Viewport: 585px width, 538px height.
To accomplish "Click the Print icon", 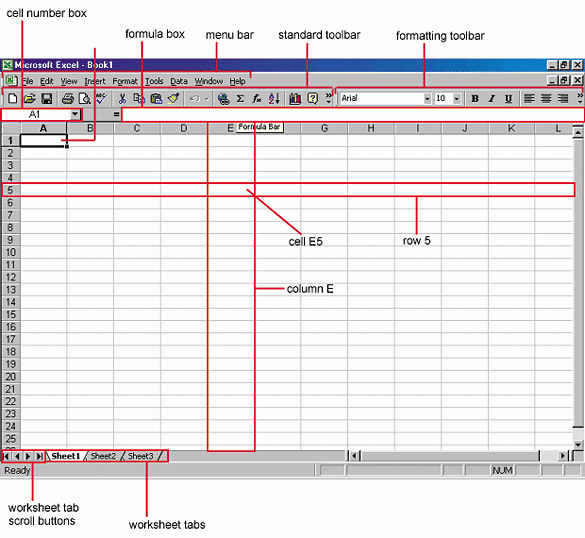I will 68,99.
